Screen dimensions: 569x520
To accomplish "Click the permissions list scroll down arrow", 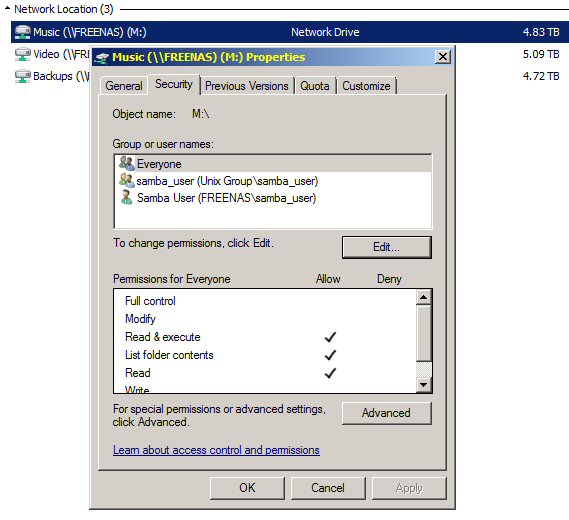I will point(423,385).
